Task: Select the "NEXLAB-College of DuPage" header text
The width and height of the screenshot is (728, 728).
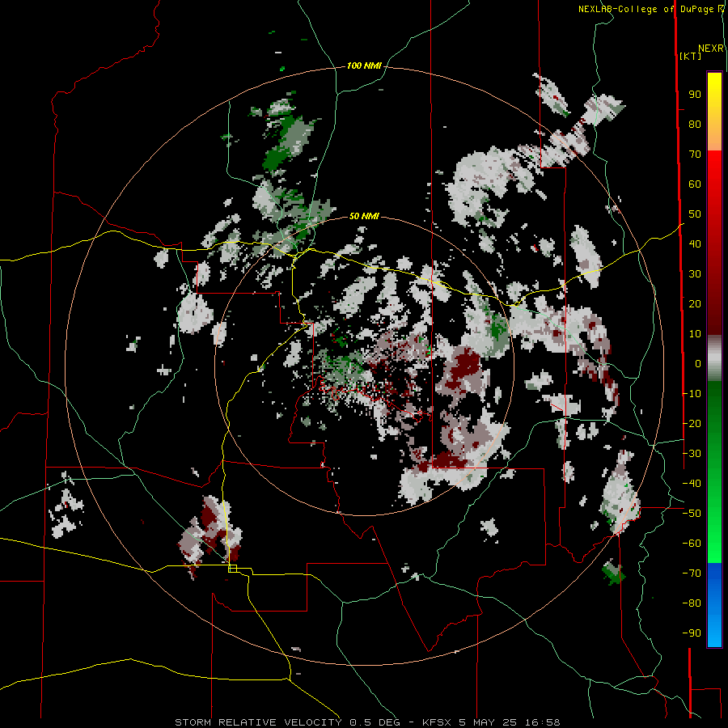Action: pos(647,9)
